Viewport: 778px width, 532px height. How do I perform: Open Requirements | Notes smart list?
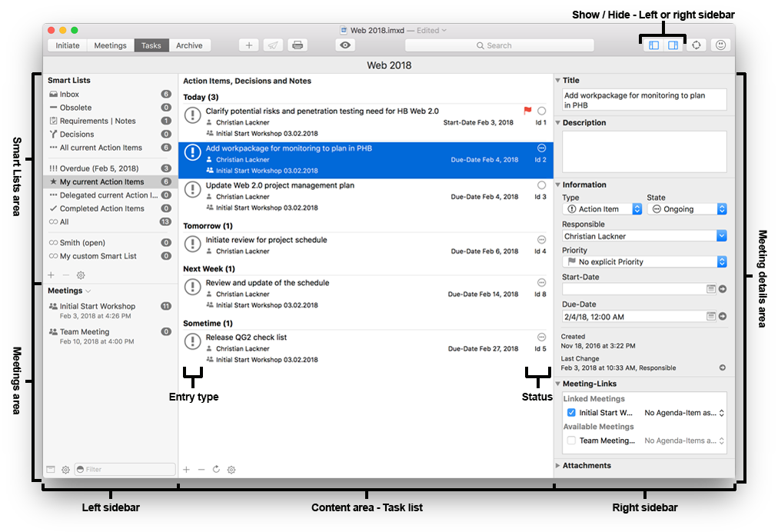click(110, 121)
